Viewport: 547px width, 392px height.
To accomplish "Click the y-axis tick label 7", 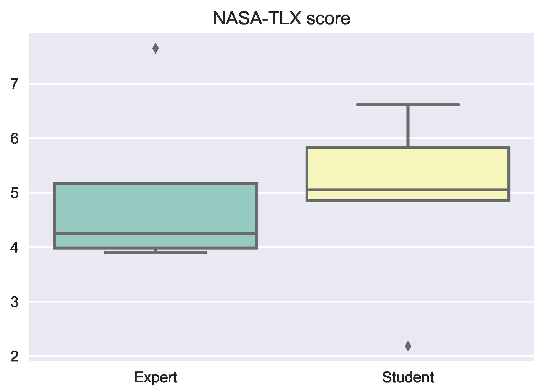I will (x=15, y=84).
